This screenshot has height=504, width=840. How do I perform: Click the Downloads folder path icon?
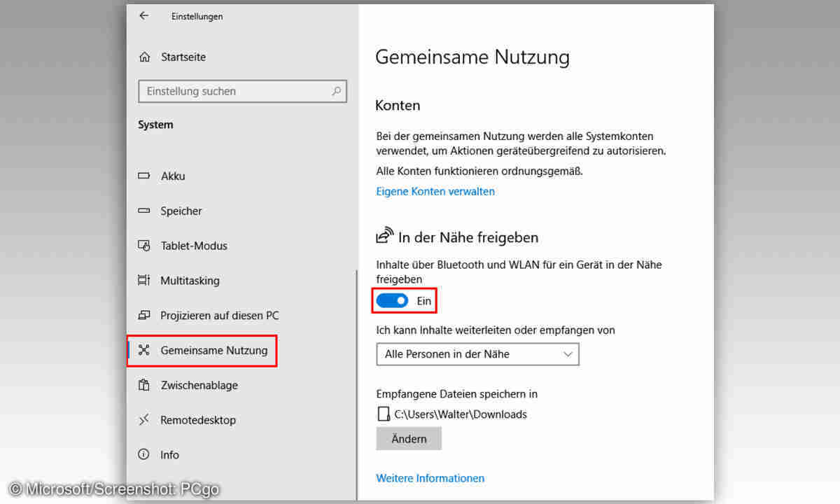[383, 414]
